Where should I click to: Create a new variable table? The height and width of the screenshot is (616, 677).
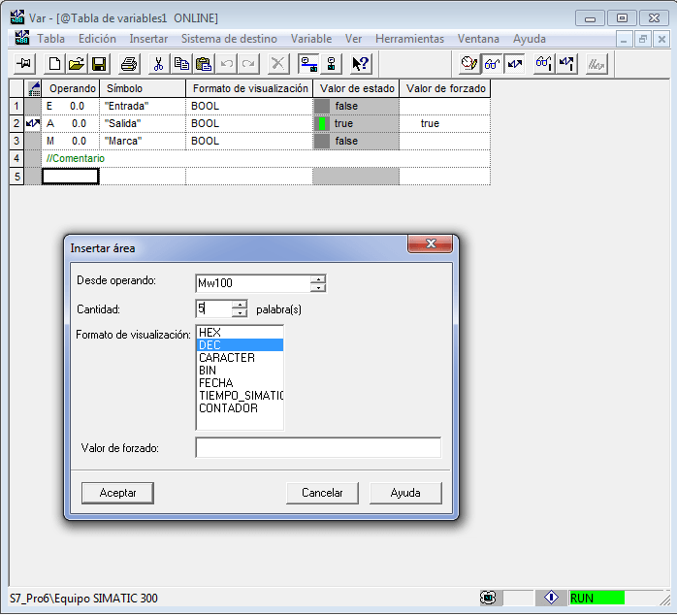click(x=54, y=64)
